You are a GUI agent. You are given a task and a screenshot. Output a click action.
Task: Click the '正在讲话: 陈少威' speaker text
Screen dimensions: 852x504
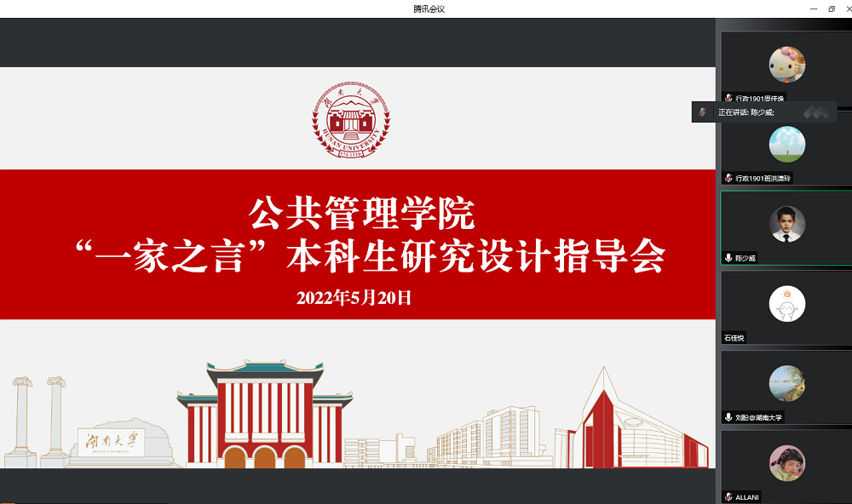pyautogui.click(x=745, y=112)
